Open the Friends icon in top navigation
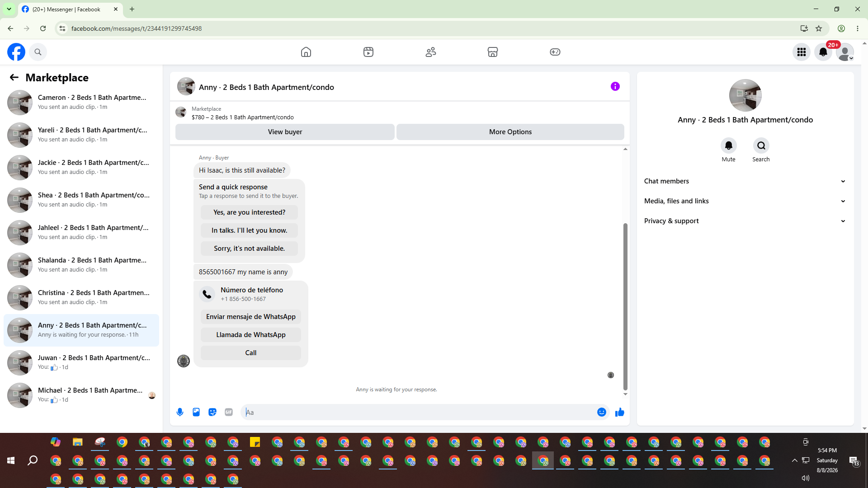 coord(431,52)
